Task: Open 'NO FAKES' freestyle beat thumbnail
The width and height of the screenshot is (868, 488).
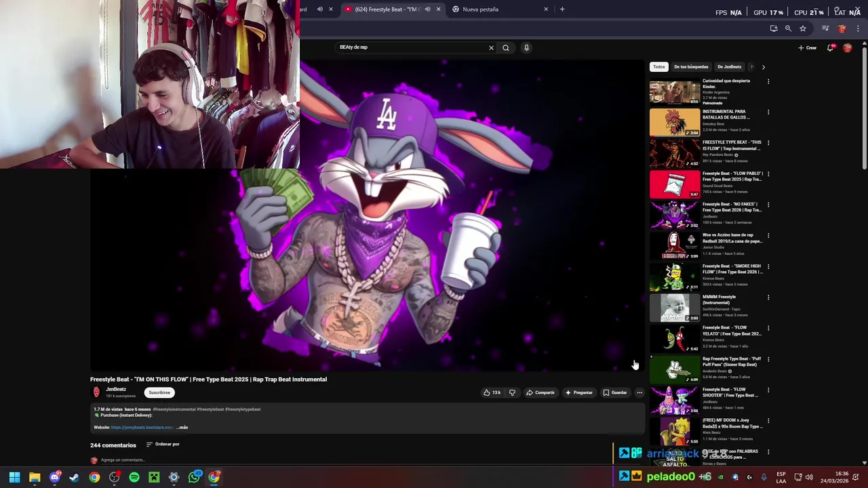Action: (x=675, y=215)
